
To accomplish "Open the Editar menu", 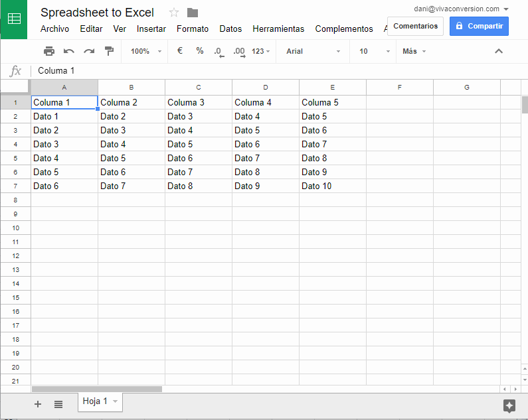I will click(x=91, y=29).
